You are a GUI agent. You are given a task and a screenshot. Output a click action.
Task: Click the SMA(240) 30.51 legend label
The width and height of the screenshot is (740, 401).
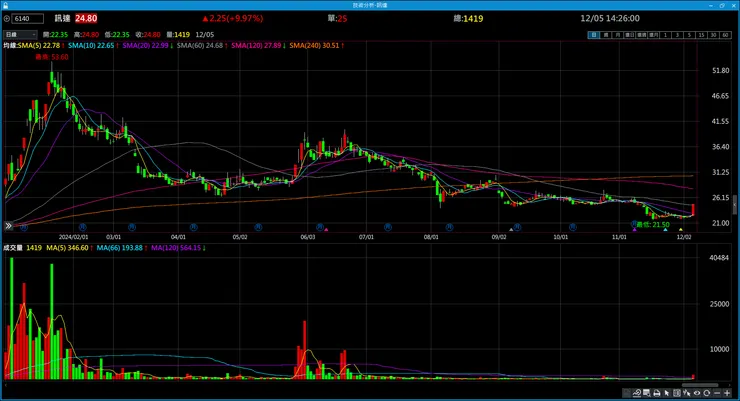pyautogui.click(x=314, y=45)
